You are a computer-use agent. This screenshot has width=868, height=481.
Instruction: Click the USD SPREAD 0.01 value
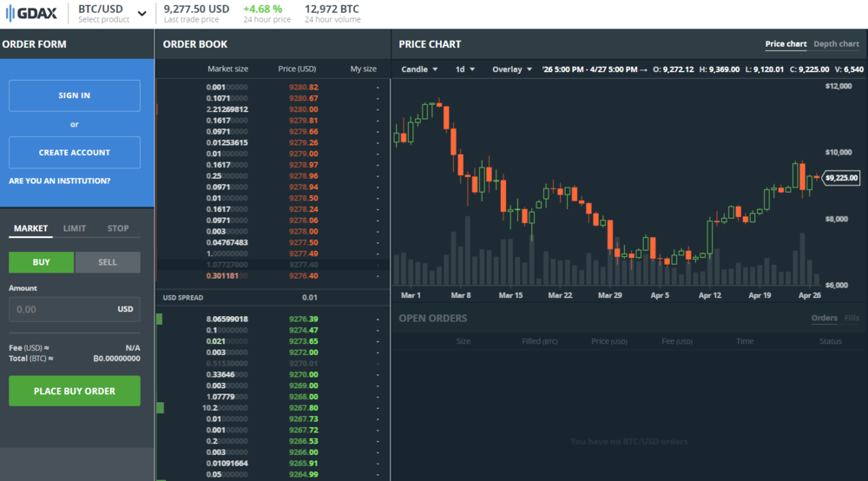tap(310, 298)
